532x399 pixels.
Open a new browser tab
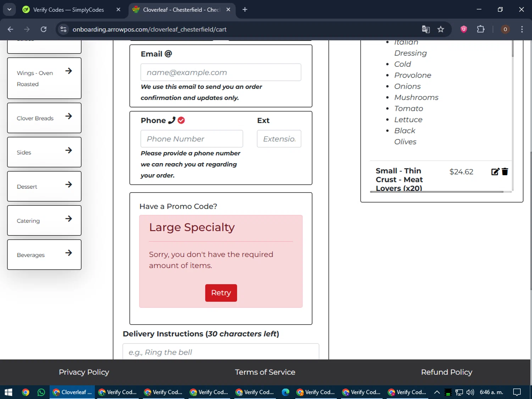click(x=245, y=10)
